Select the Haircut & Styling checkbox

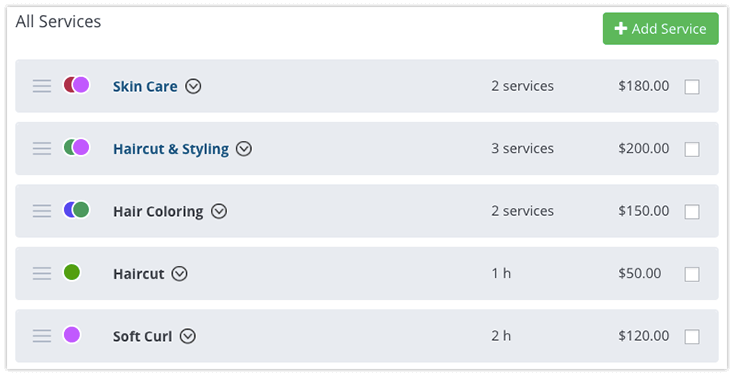692,149
